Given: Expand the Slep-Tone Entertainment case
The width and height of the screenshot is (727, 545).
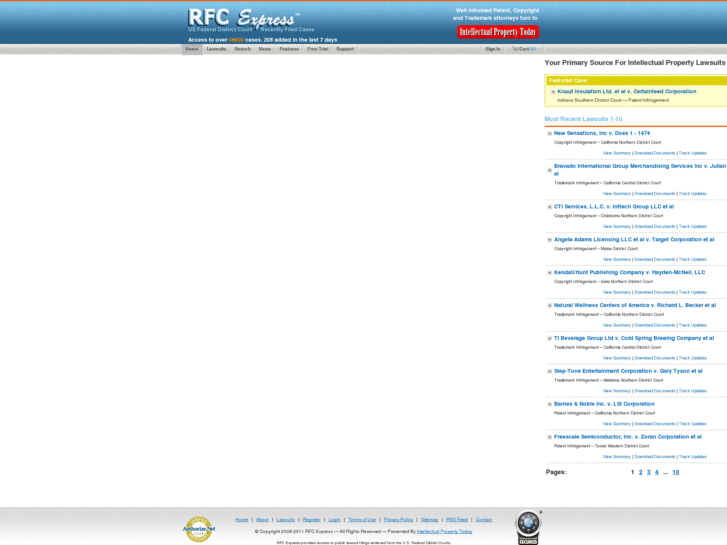Looking at the screenshot, I should 549,372.
